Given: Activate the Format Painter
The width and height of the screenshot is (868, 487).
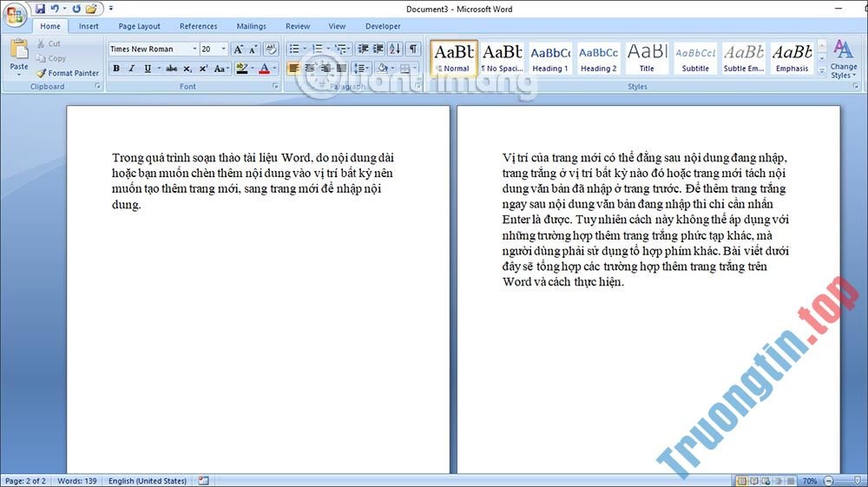Looking at the screenshot, I should point(68,73).
